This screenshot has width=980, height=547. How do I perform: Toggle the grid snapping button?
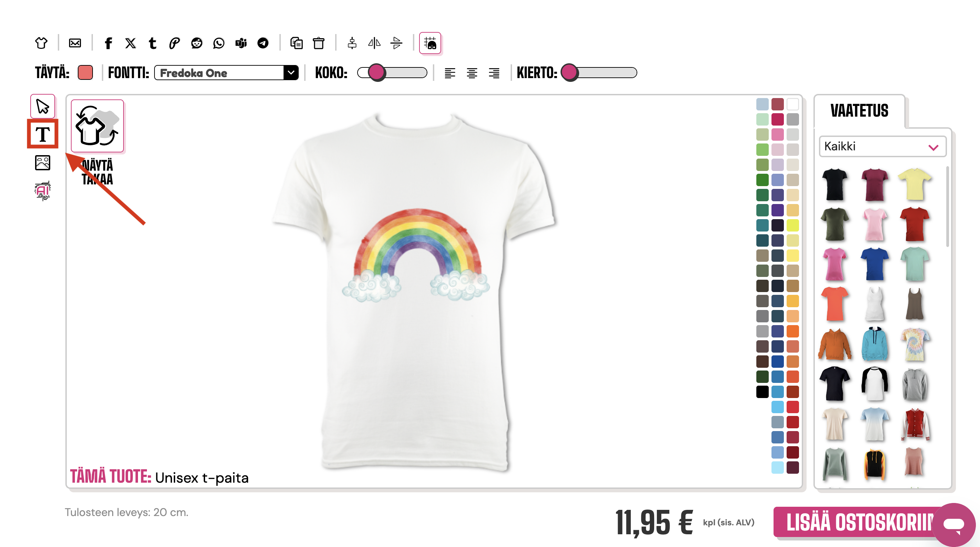point(430,43)
